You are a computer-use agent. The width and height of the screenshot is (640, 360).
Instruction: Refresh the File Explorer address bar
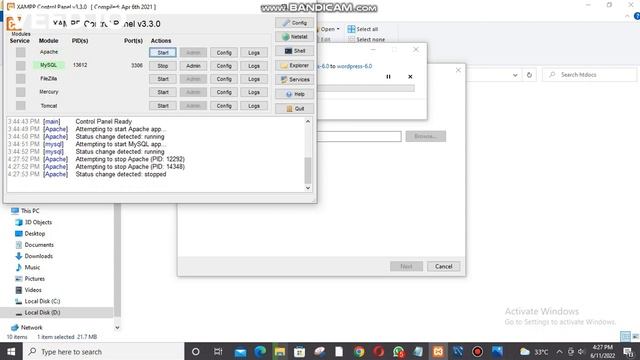(529, 75)
